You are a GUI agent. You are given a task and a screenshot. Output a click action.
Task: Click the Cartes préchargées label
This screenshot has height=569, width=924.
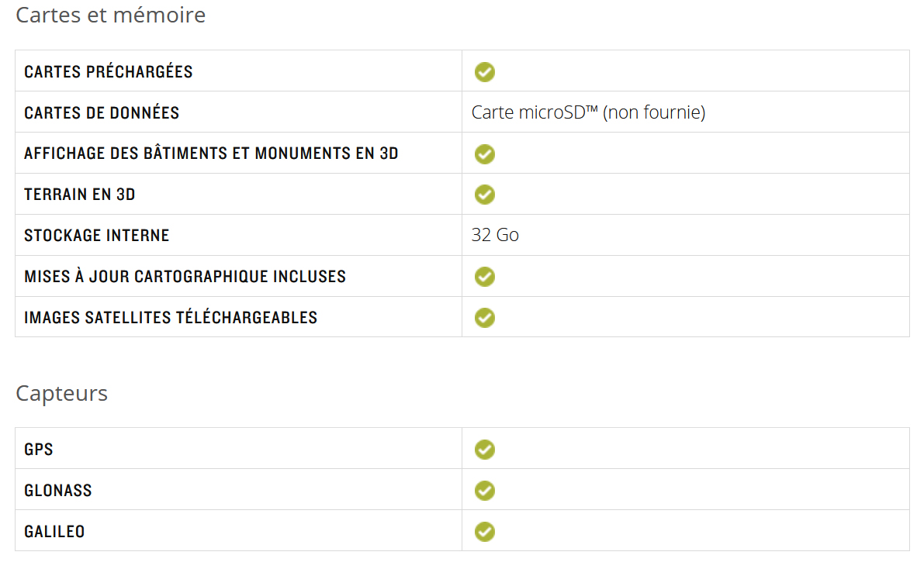point(109,72)
